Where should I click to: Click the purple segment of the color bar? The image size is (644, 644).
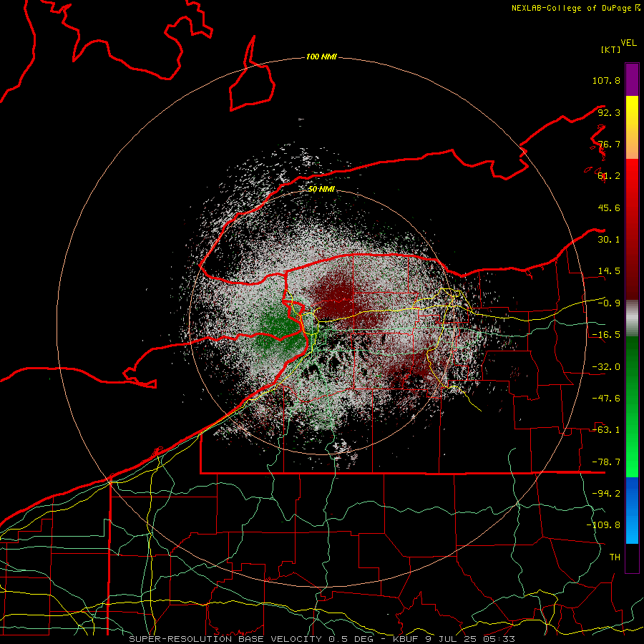pyautogui.click(x=632, y=79)
